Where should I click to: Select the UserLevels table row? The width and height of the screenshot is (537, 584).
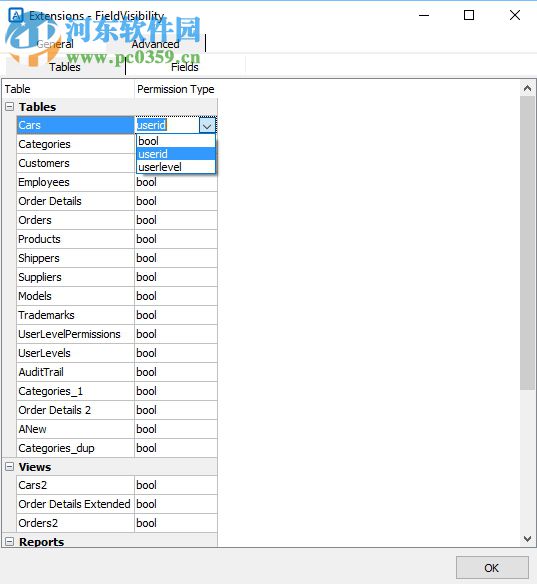(x=75, y=353)
